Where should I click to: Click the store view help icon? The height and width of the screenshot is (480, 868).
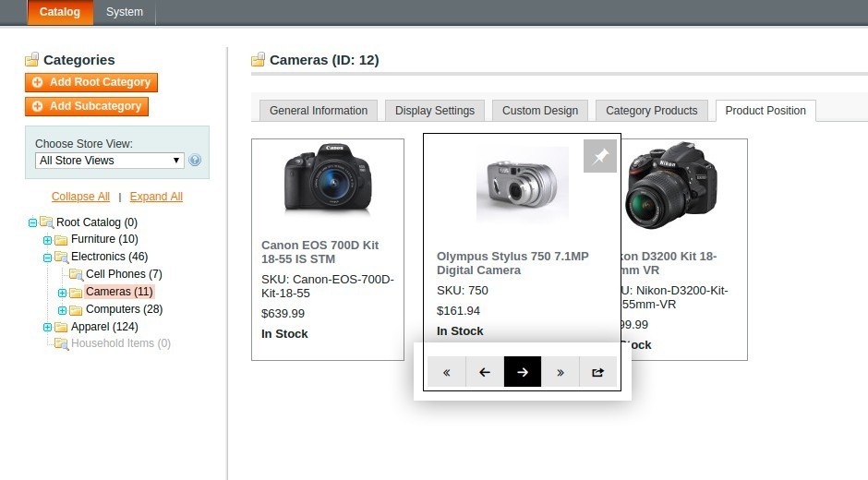[195, 160]
